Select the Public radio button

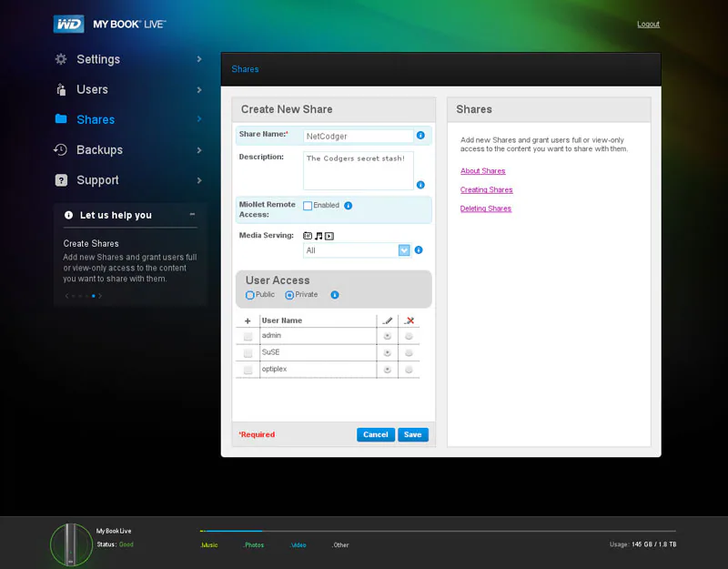pos(249,295)
